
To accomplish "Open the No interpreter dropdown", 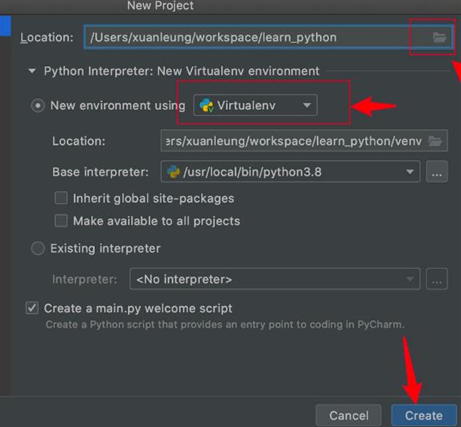I will click(275, 279).
